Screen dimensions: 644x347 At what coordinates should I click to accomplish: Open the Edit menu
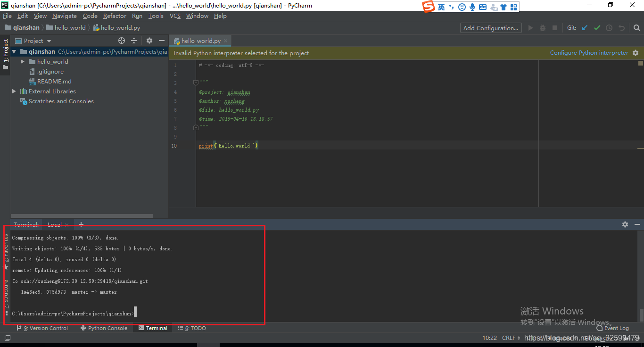(23, 16)
